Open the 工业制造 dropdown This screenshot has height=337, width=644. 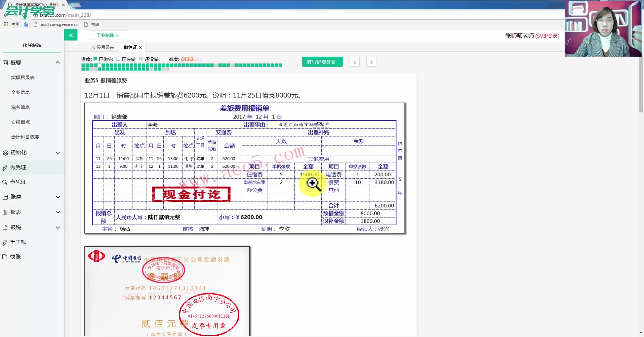click(x=107, y=35)
